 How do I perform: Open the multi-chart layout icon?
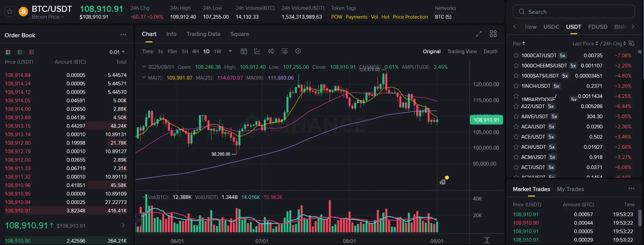click(x=493, y=34)
